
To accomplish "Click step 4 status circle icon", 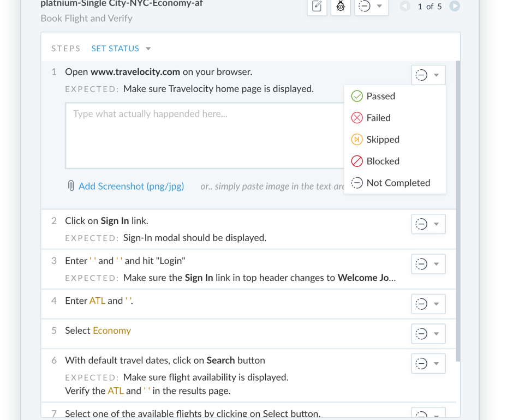I will (421, 304).
